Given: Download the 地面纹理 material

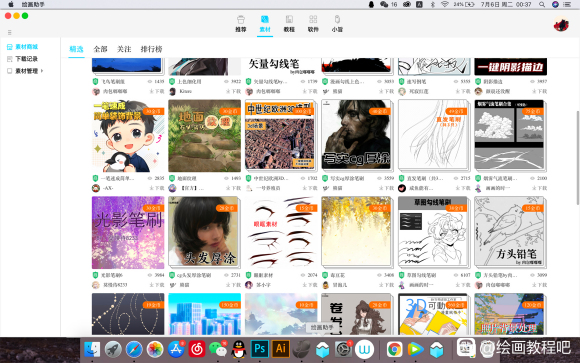Looking at the screenshot, I should (x=233, y=188).
